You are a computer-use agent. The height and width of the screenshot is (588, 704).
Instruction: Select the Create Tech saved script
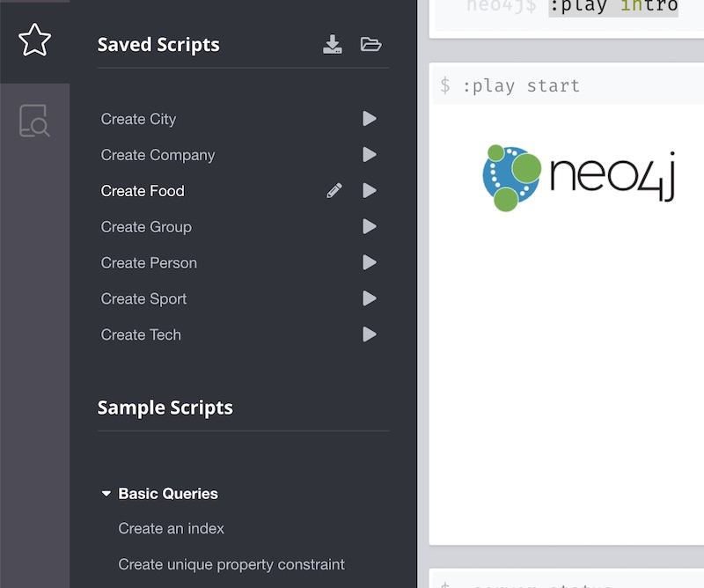(141, 334)
